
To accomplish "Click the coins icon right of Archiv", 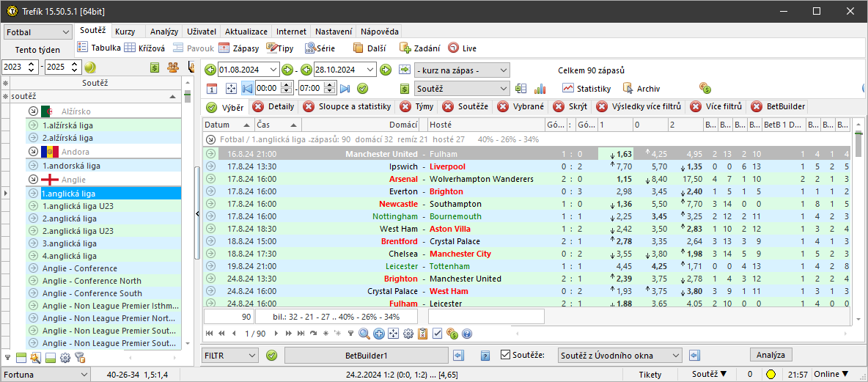I will tap(705, 88).
